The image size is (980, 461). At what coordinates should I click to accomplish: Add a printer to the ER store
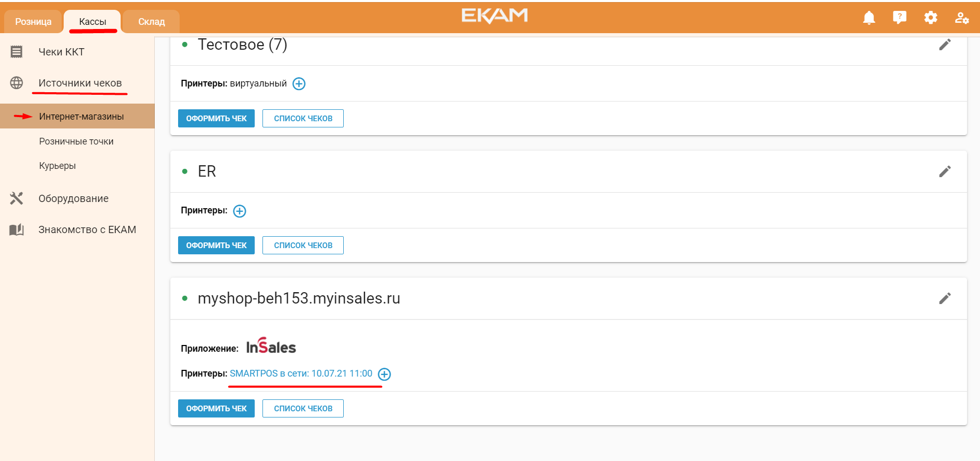(240, 211)
